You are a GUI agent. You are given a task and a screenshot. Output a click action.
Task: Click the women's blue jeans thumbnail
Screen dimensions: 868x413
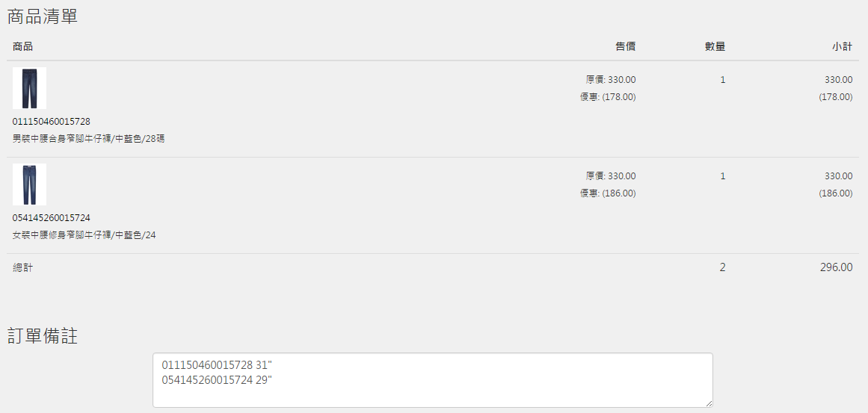pyautogui.click(x=29, y=184)
